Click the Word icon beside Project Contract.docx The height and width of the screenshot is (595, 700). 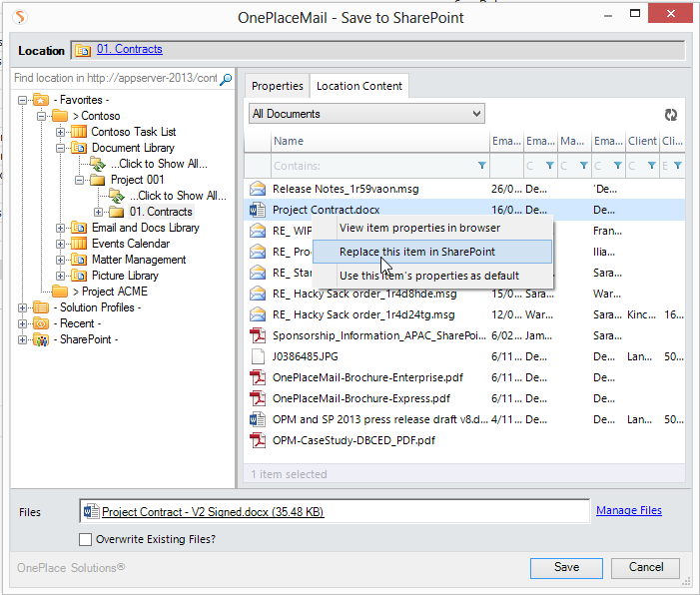(x=258, y=210)
